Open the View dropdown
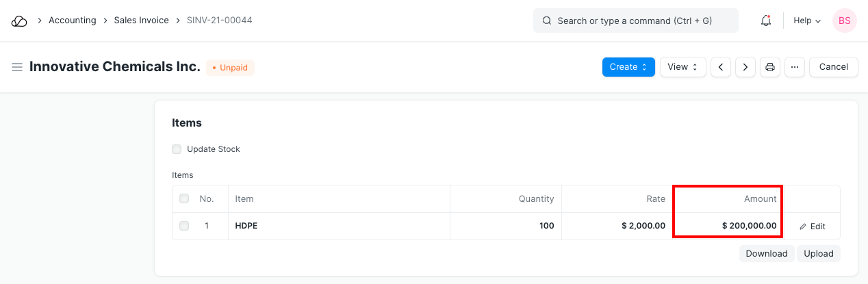This screenshot has height=284, width=868. (x=682, y=67)
